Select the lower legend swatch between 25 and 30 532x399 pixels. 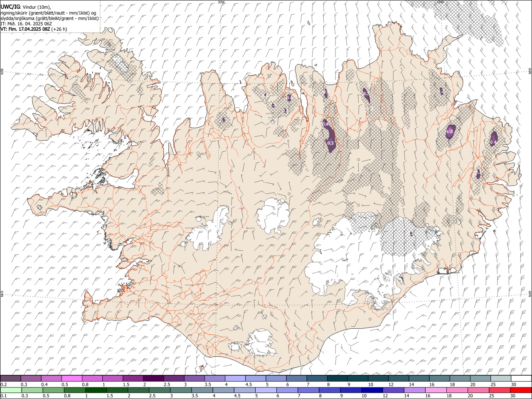499,390
